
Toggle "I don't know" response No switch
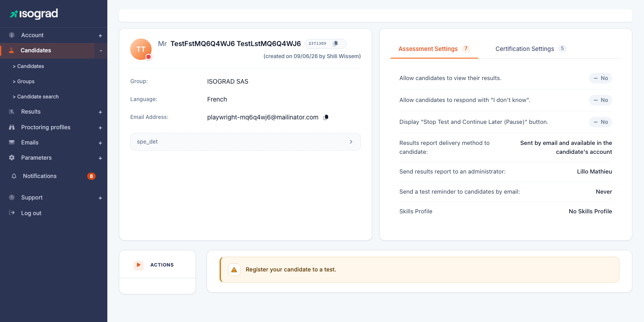point(600,100)
